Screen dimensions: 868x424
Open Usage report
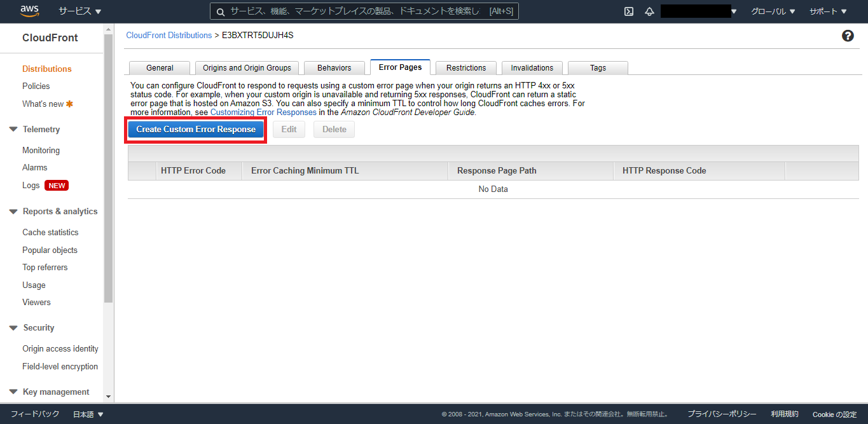[x=34, y=285]
